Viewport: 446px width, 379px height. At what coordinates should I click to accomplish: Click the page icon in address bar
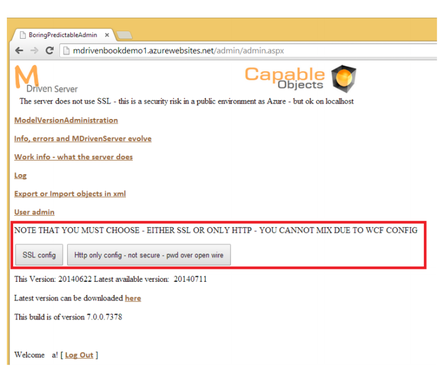tap(66, 51)
